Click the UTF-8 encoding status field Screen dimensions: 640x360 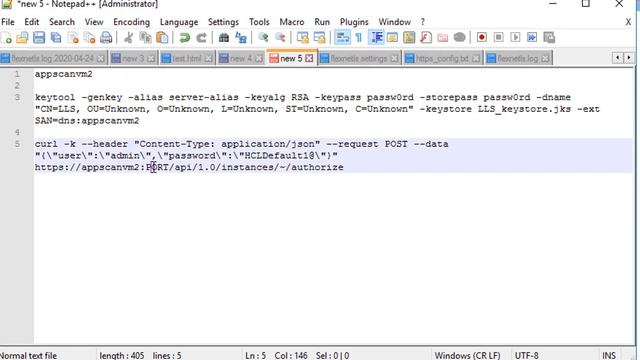527,355
